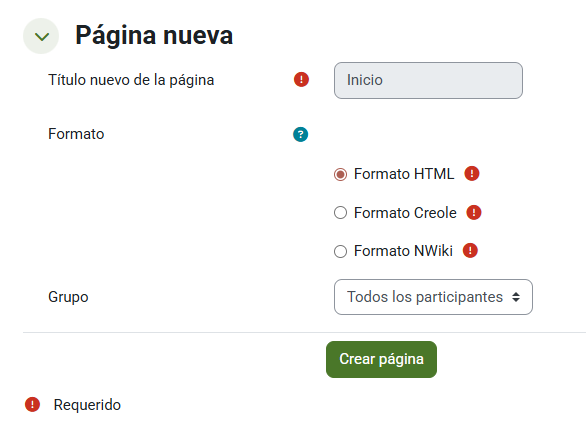Choose the Formato Creole radio option
This screenshot has height=439, width=586.
click(340, 213)
